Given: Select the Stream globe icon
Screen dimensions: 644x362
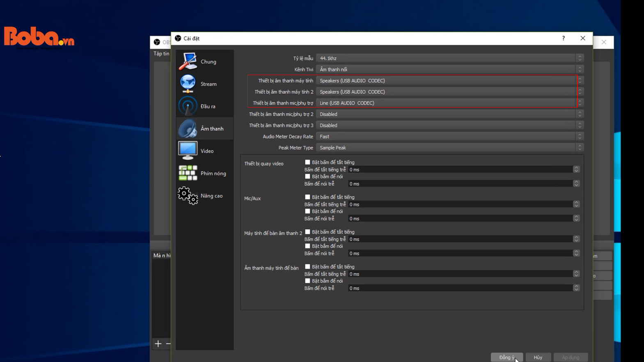Looking at the screenshot, I should point(188,84).
